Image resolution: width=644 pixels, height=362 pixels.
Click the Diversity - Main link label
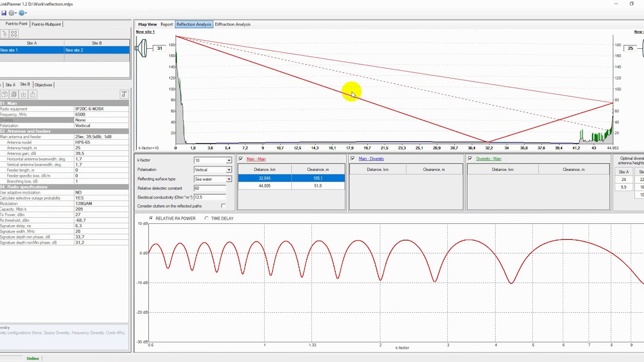point(489,159)
